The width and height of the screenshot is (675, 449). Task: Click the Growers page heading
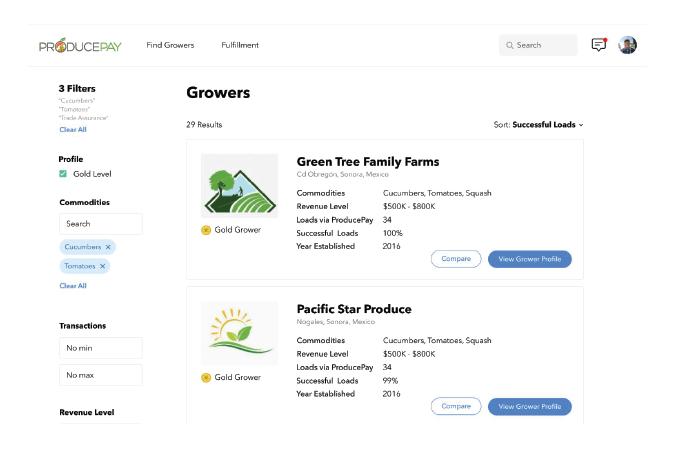pyautogui.click(x=218, y=93)
